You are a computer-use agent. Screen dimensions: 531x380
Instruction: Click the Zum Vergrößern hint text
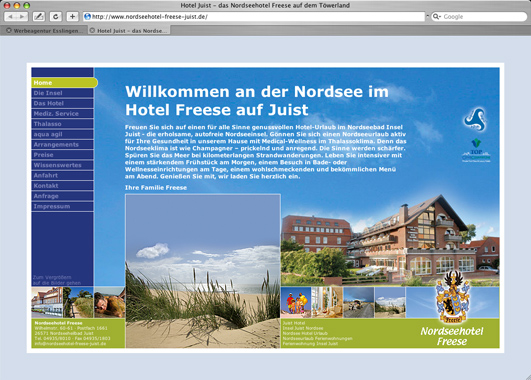(57, 280)
